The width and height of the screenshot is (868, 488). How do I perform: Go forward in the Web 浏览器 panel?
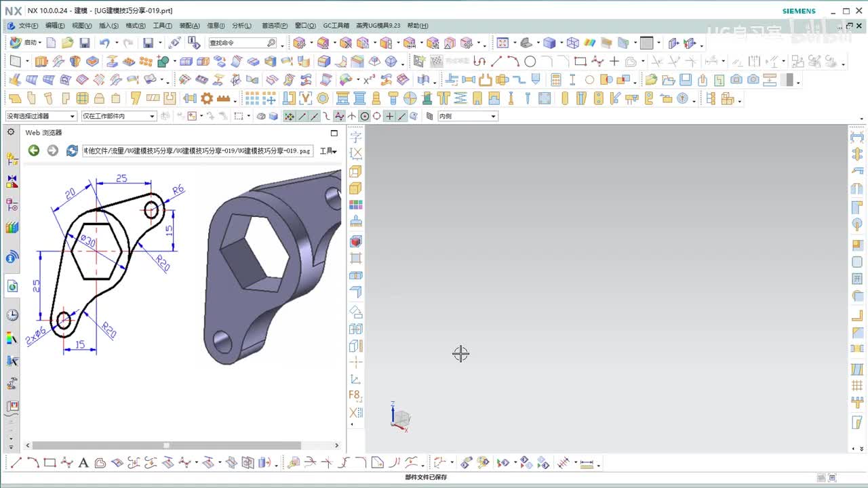pos(52,150)
